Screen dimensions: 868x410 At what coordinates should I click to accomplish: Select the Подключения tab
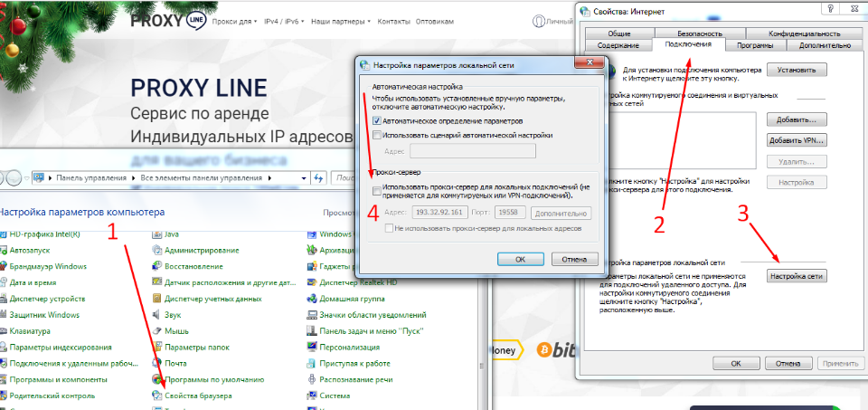tap(687, 44)
